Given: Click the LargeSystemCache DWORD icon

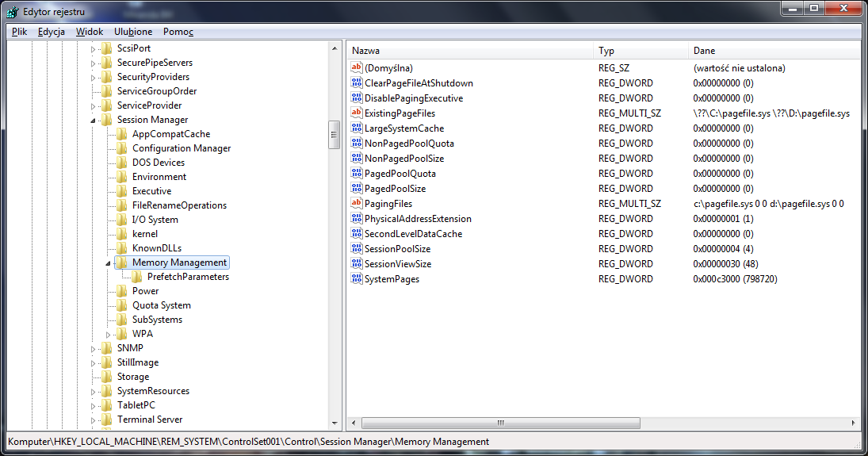Looking at the screenshot, I should pyautogui.click(x=357, y=128).
